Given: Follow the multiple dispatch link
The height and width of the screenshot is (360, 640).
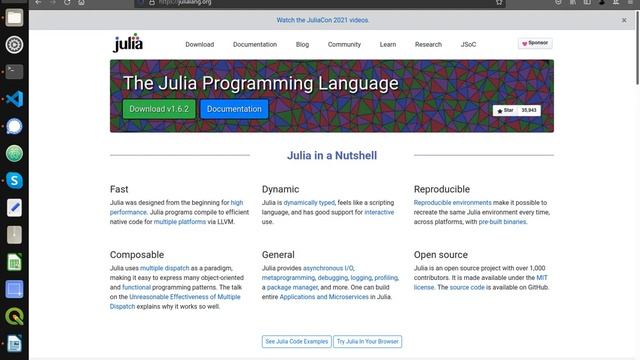Looking at the screenshot, I should click(x=164, y=268).
